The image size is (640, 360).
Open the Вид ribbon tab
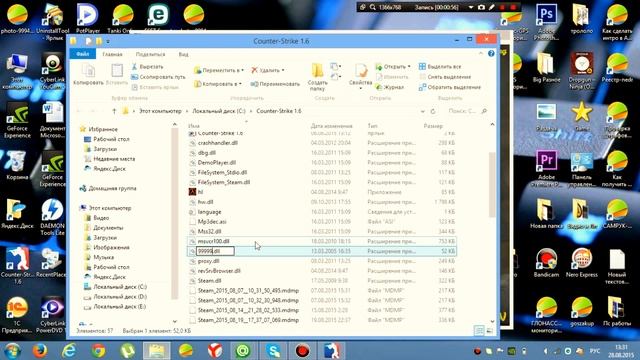tap(183, 54)
